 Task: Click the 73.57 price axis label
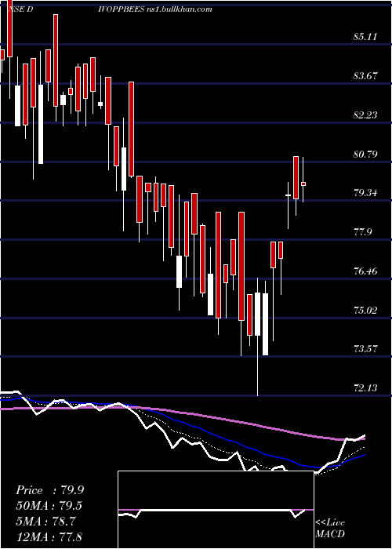365,348
